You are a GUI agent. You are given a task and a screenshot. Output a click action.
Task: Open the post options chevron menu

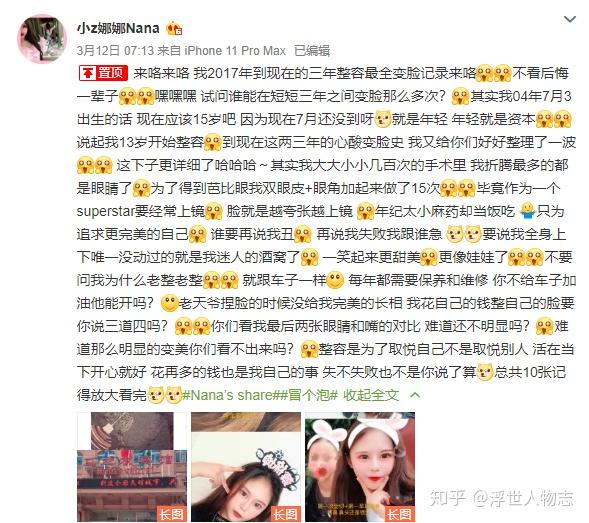coord(570,19)
